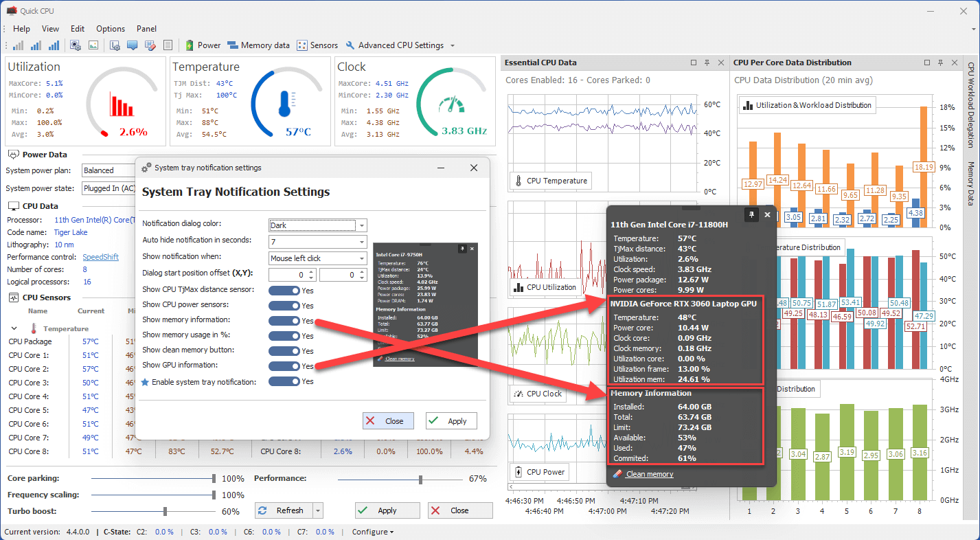Open the System power state dropdown

(109, 188)
